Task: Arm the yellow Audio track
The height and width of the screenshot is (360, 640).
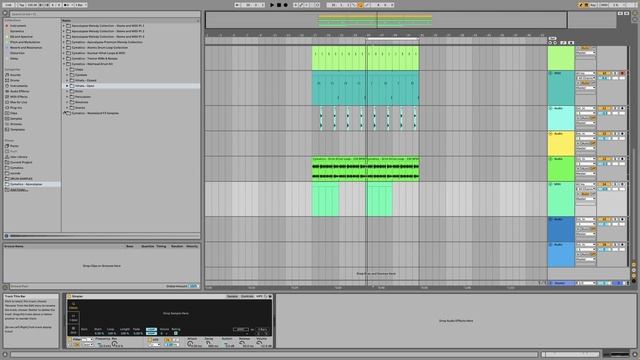Action: tap(622, 134)
